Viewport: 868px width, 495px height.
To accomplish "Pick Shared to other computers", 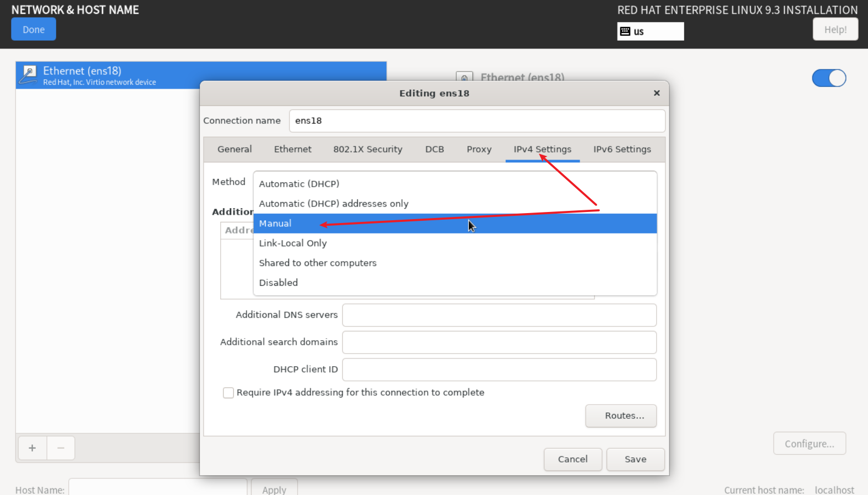I will [318, 263].
